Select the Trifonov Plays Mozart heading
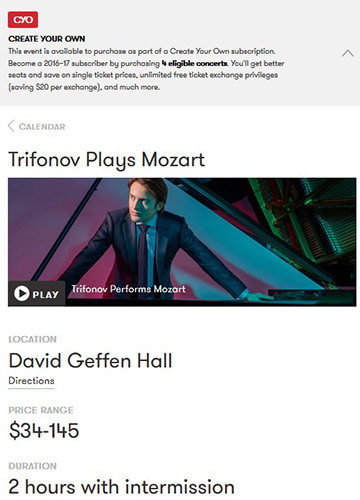 106,159
